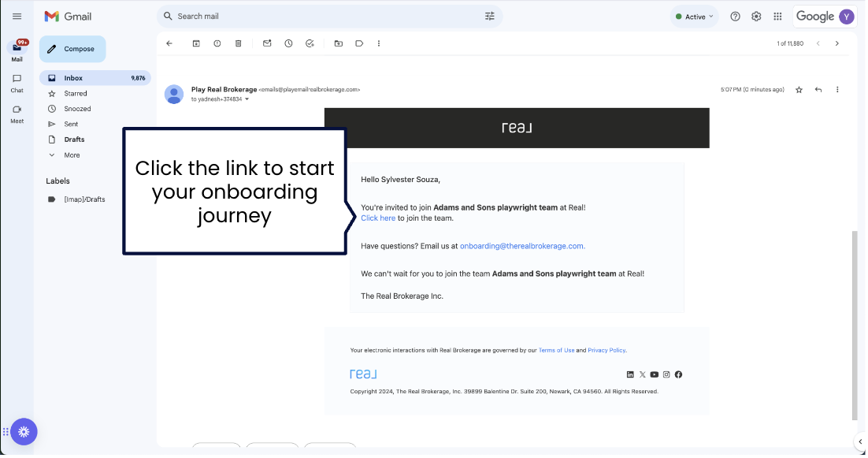Reply to the email using the arrow icon
This screenshot has width=868, height=458.
click(818, 90)
